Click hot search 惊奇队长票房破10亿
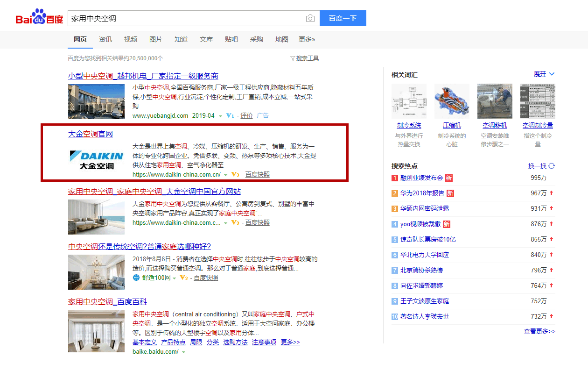 point(428,239)
